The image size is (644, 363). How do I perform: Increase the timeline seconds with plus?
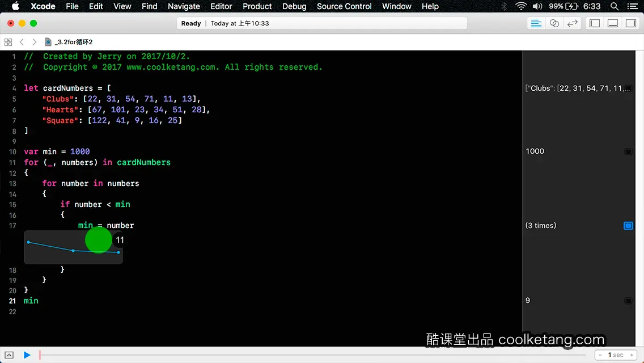[x=632, y=355]
